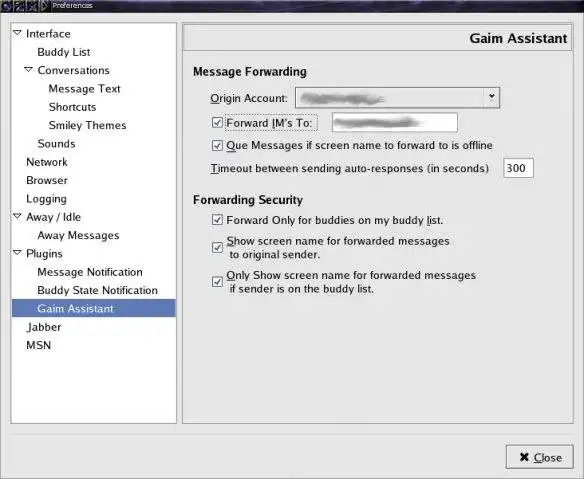Select Gaim Assistant in the tree
This screenshot has height=479, width=584.
click(93, 308)
